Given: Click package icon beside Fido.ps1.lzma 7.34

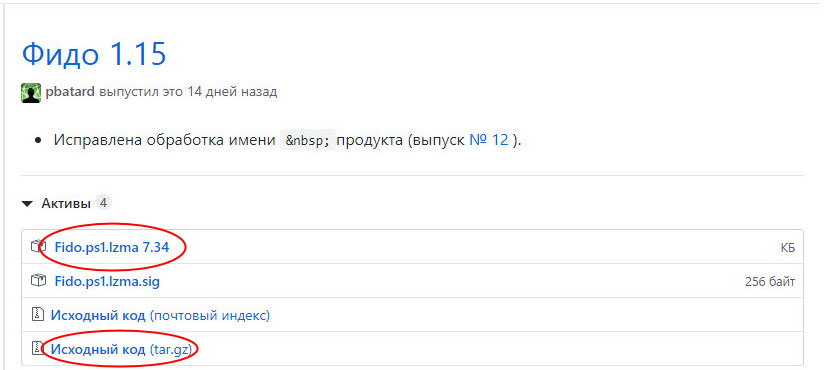Looking at the screenshot, I should click(37, 247).
